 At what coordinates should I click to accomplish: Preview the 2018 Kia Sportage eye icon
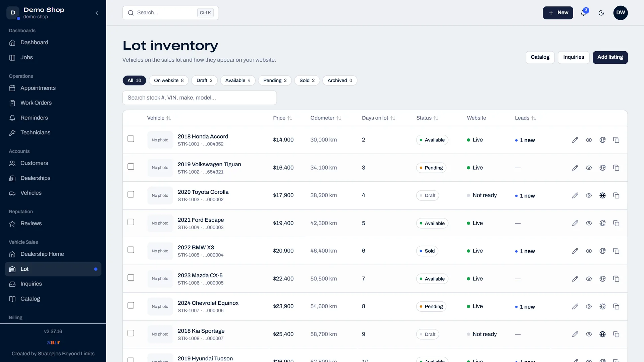pos(589,334)
